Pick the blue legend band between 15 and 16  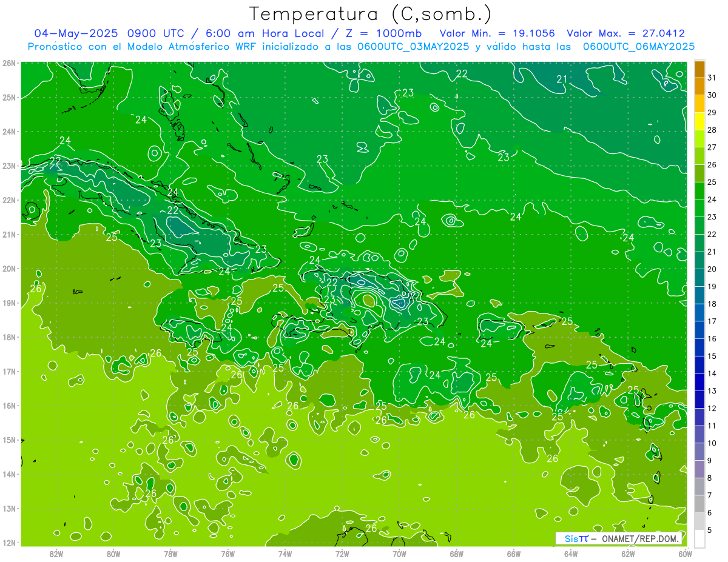pyautogui.click(x=700, y=347)
